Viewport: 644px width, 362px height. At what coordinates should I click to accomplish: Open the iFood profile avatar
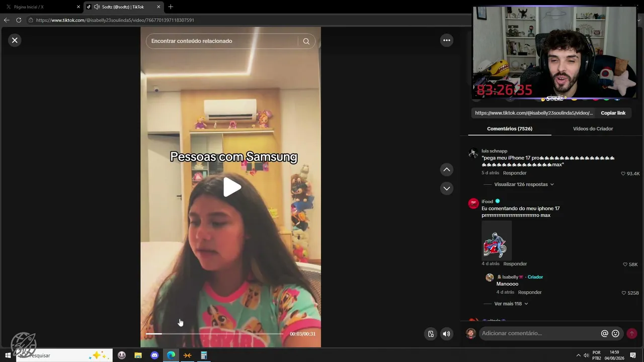pyautogui.click(x=473, y=203)
